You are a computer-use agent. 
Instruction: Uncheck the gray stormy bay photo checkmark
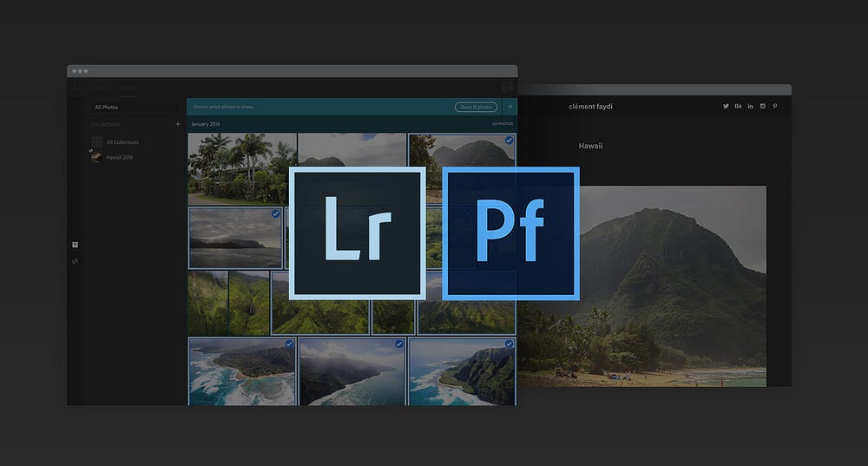(275, 213)
